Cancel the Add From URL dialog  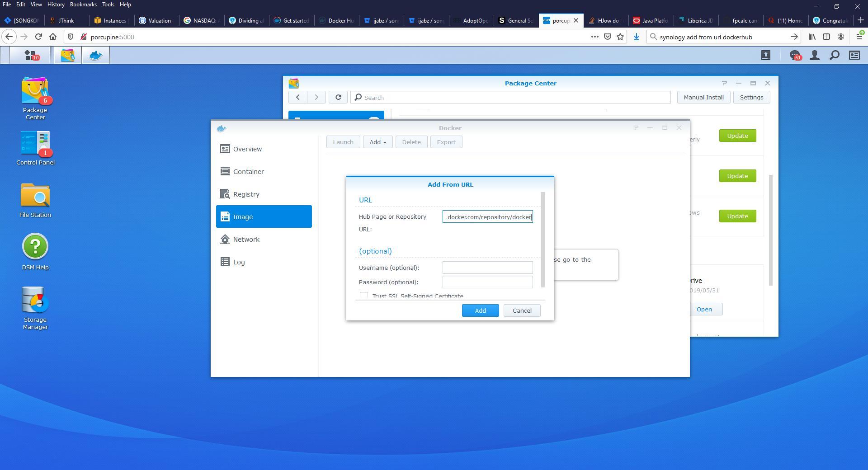522,310
